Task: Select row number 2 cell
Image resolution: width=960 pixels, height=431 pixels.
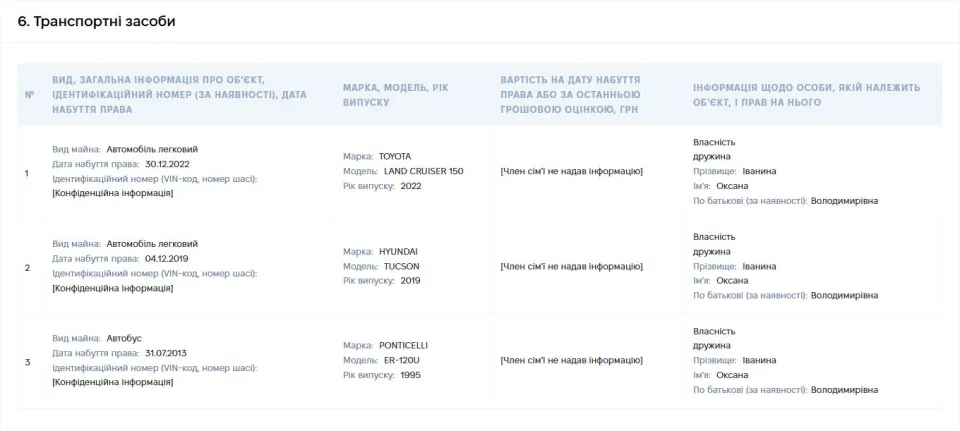Action: tap(26, 268)
